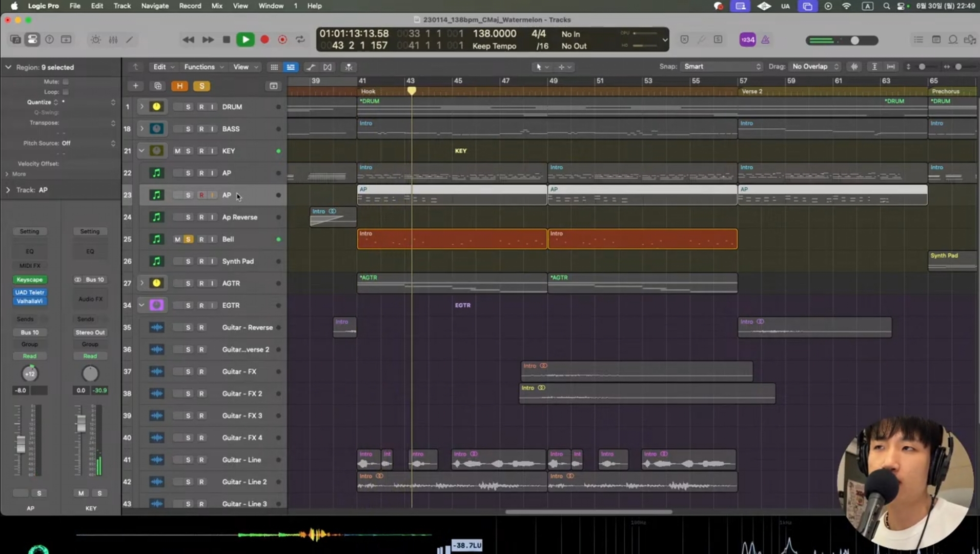Open the List Editors icon

[918, 39]
